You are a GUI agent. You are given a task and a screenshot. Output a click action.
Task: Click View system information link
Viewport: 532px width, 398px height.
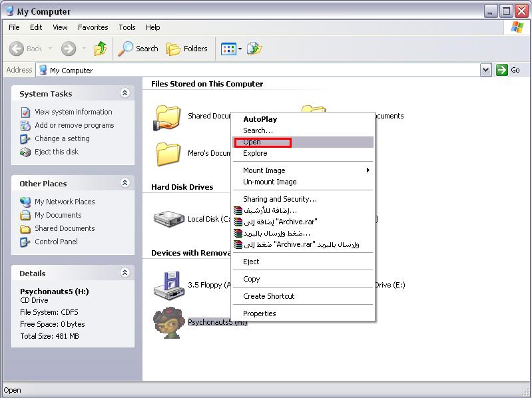click(73, 112)
